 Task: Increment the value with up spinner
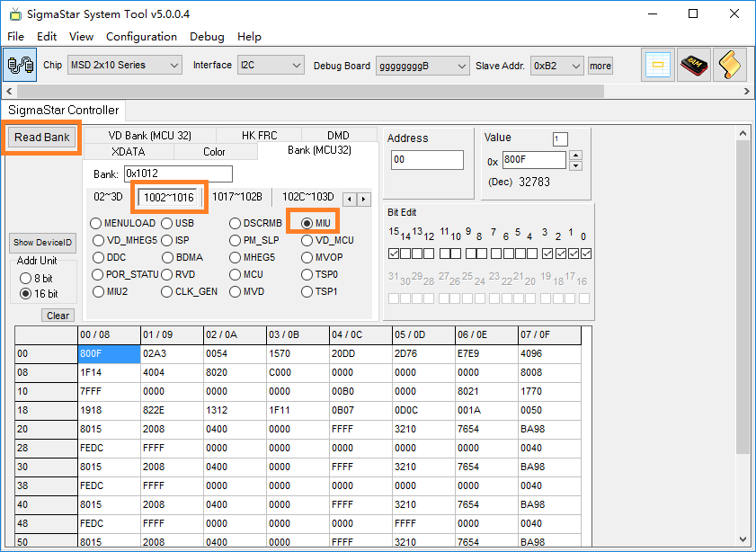[576, 155]
